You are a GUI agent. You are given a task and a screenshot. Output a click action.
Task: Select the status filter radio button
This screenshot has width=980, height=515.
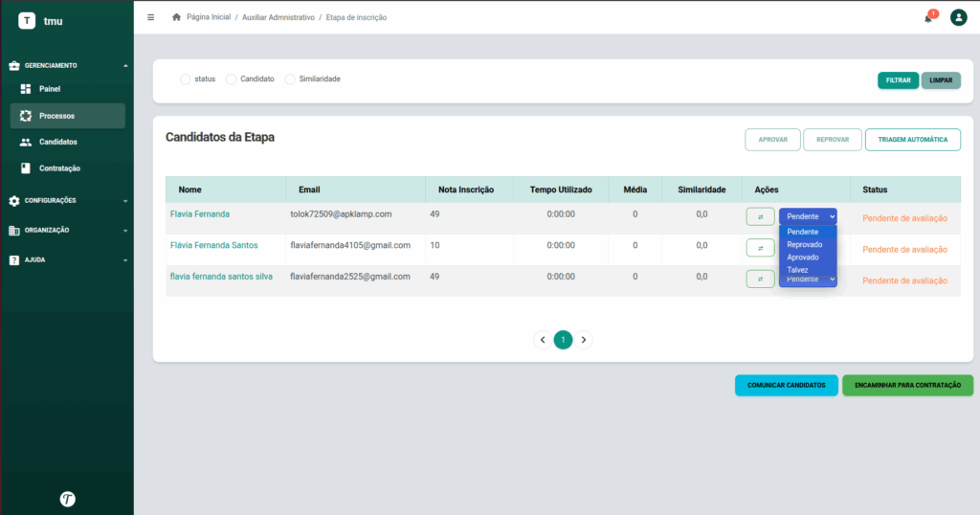pyautogui.click(x=185, y=79)
